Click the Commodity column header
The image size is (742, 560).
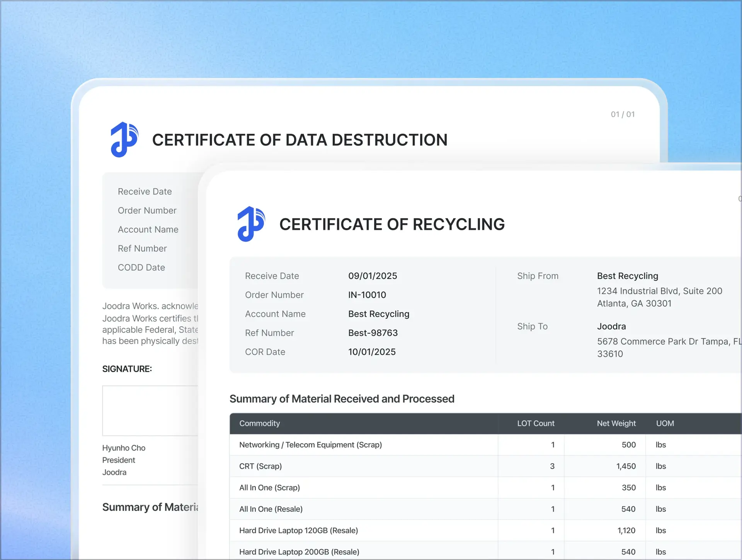click(259, 423)
